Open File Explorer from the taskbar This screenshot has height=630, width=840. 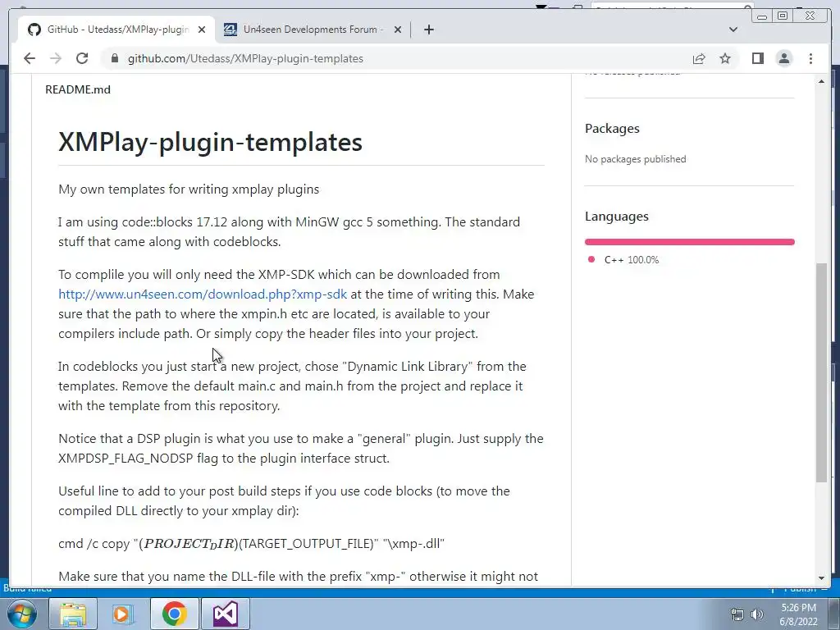pyautogui.click(x=73, y=614)
